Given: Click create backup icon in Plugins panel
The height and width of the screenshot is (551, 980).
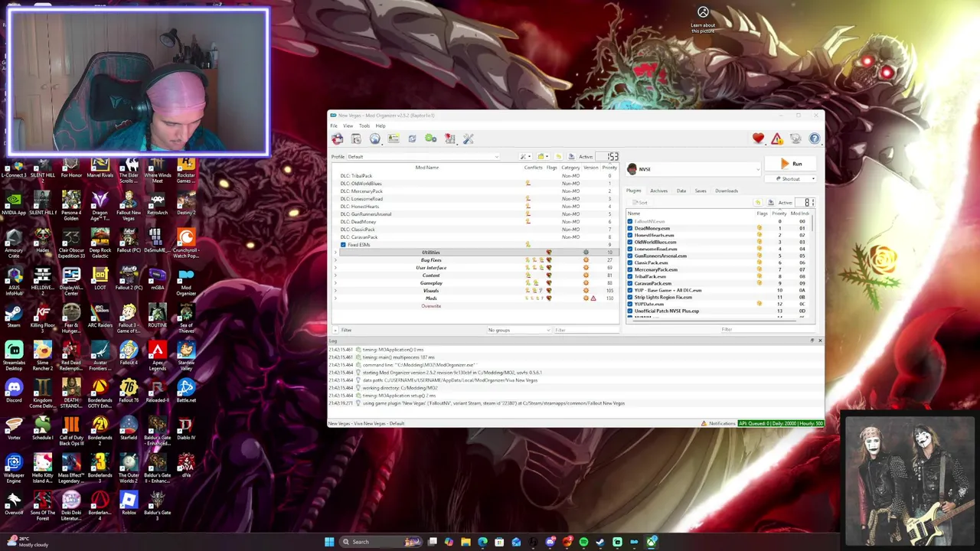Looking at the screenshot, I should [771, 203].
